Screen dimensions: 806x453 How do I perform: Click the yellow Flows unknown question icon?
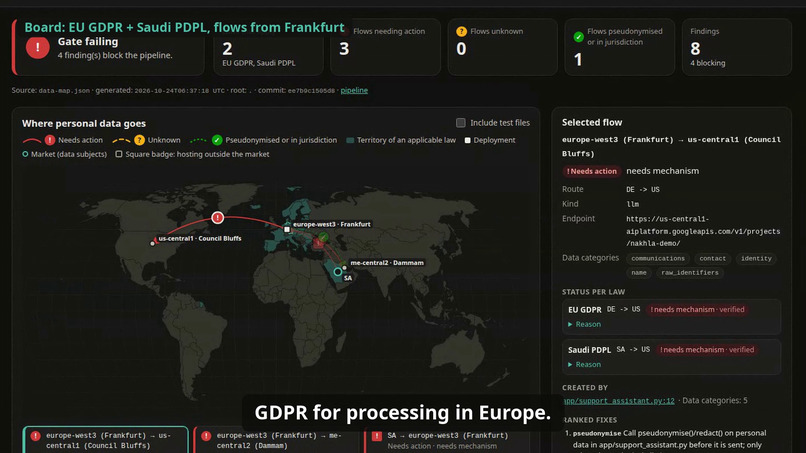pyautogui.click(x=461, y=31)
